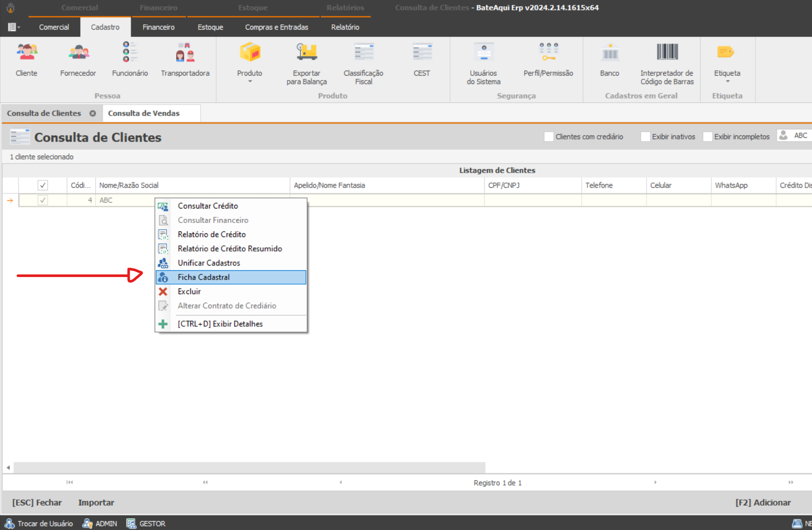
Task: Open Classificação Fiscal icon
Action: click(363, 52)
